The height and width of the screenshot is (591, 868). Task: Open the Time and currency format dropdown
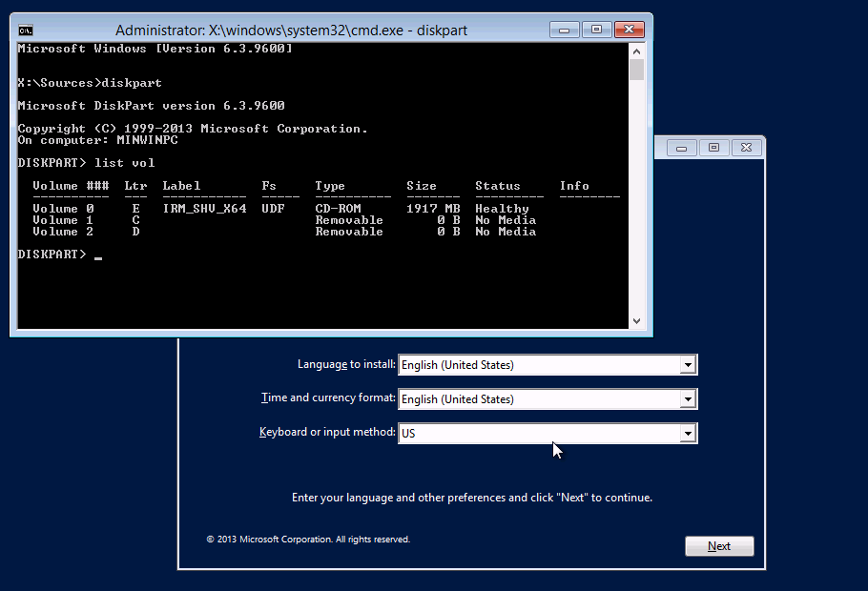(688, 399)
